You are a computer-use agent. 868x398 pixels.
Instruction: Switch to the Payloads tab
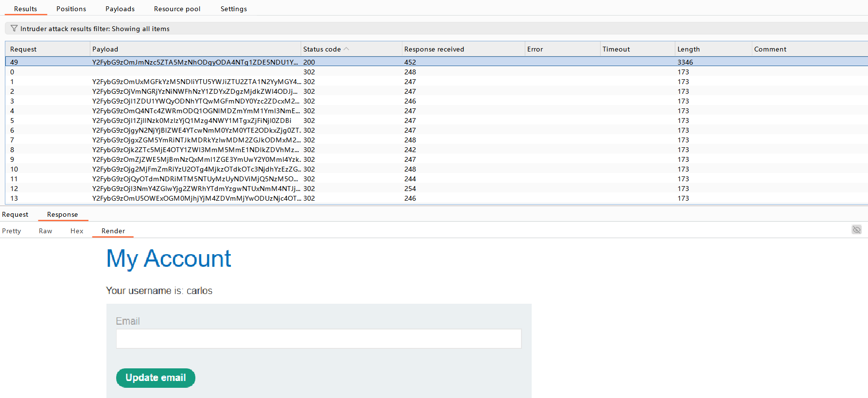click(120, 9)
